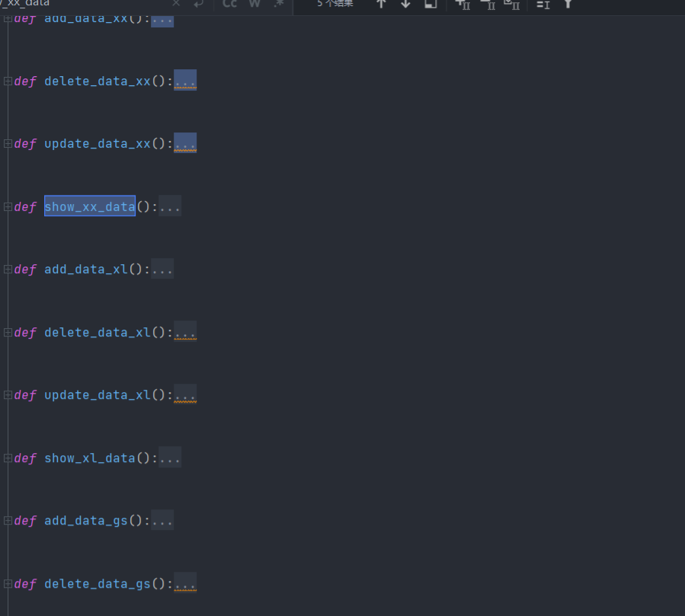Click folded ellipsis after delete_data_gs

tap(185, 582)
